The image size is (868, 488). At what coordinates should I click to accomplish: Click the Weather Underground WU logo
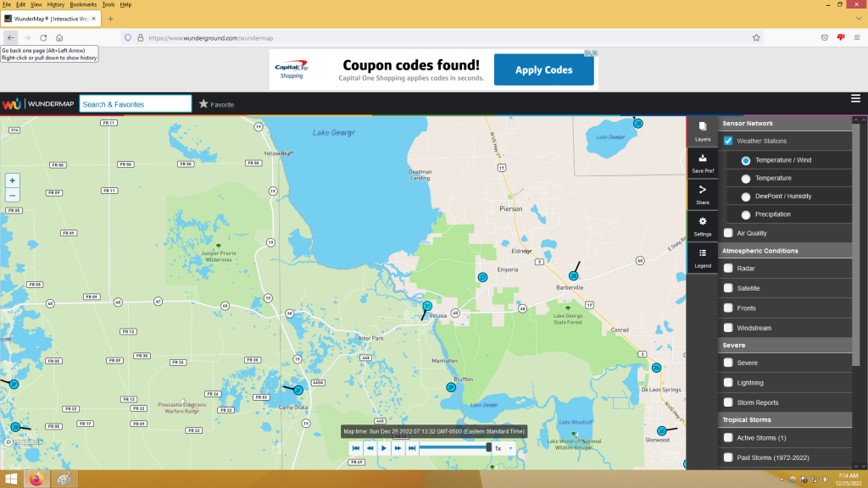click(x=11, y=104)
